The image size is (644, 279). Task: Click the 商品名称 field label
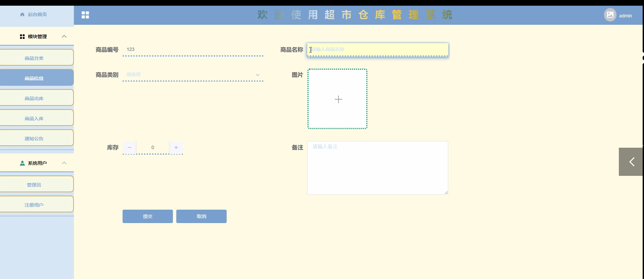(x=292, y=50)
